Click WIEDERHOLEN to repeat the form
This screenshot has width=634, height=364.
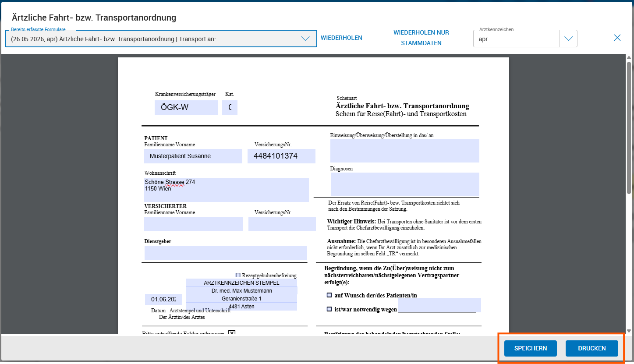[x=341, y=38]
